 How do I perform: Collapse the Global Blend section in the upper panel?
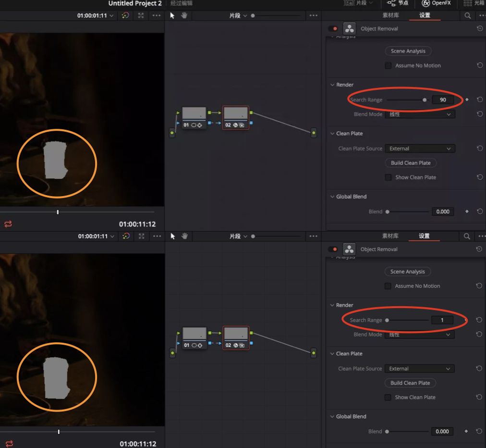tap(332, 197)
